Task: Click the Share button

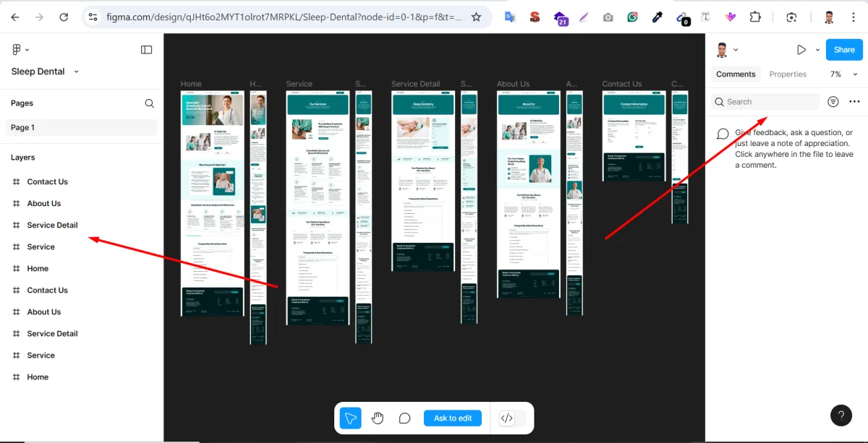Action: (844, 50)
